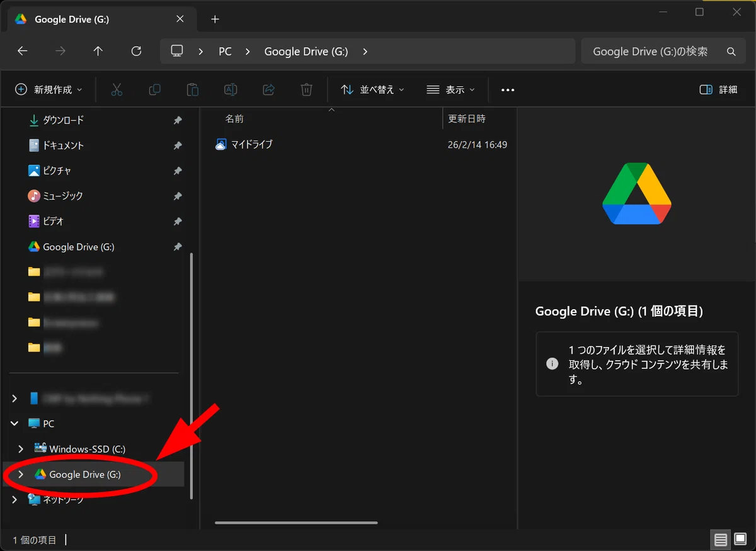Screen dimensions: 756x551
Task: Click the file list horizontal scrollbar
Action: (296, 523)
